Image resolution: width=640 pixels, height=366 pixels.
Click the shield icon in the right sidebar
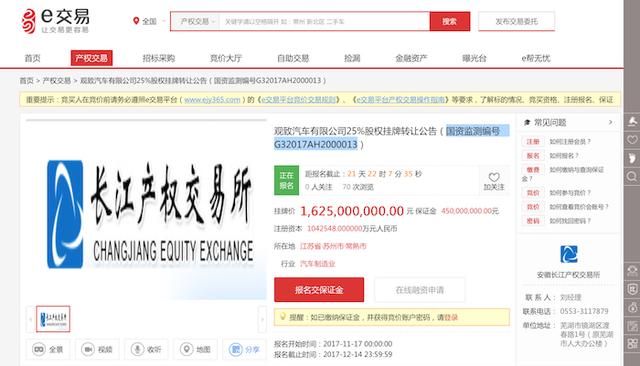click(x=632, y=289)
